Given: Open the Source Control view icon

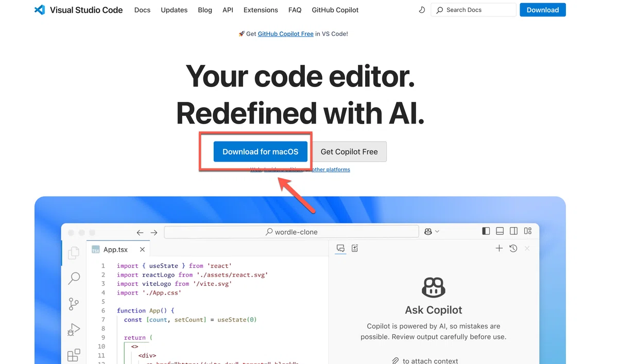Looking at the screenshot, I should tap(74, 304).
